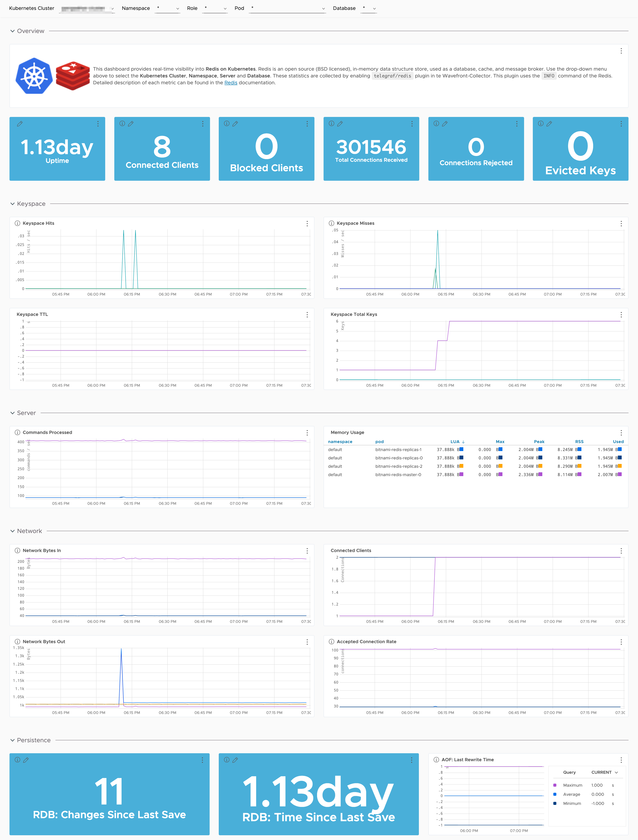The height and width of the screenshot is (840, 638).
Task: Edit the Uptime tile with pencil icon
Action: [20, 124]
